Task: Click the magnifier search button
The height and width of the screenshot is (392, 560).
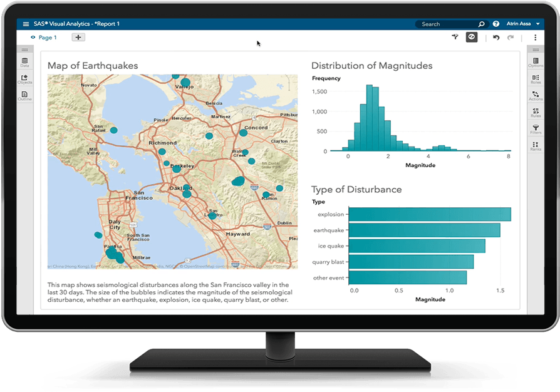Action: click(481, 24)
